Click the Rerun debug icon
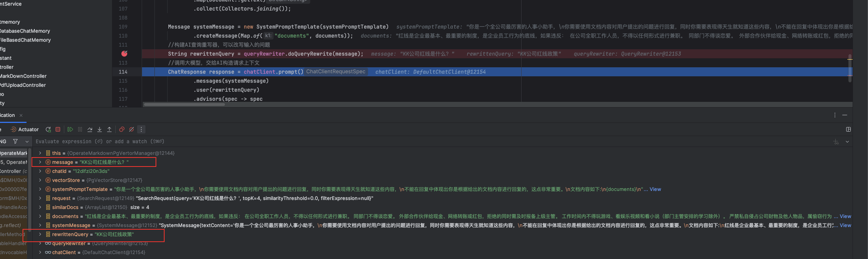This screenshot has width=868, height=259. point(48,129)
